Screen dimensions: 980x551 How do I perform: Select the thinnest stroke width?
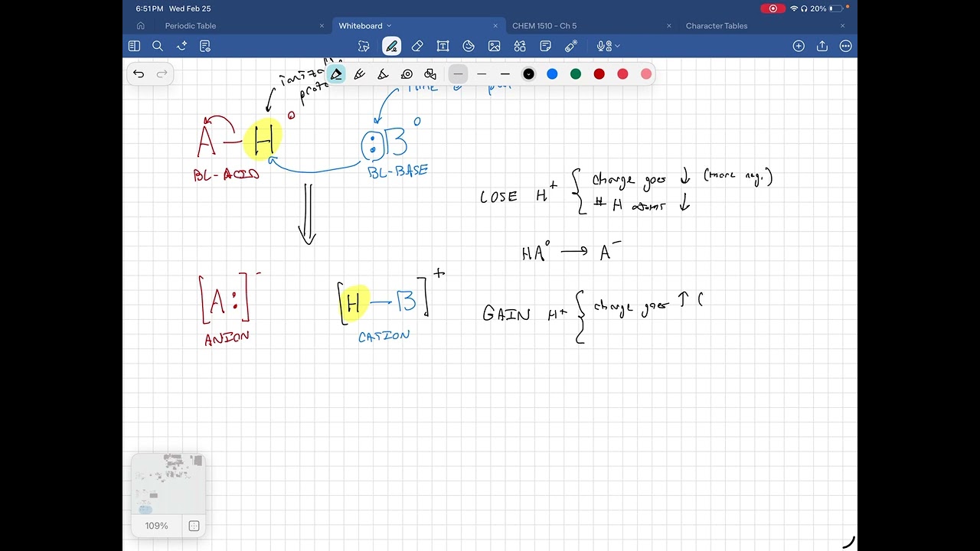pyautogui.click(x=458, y=74)
